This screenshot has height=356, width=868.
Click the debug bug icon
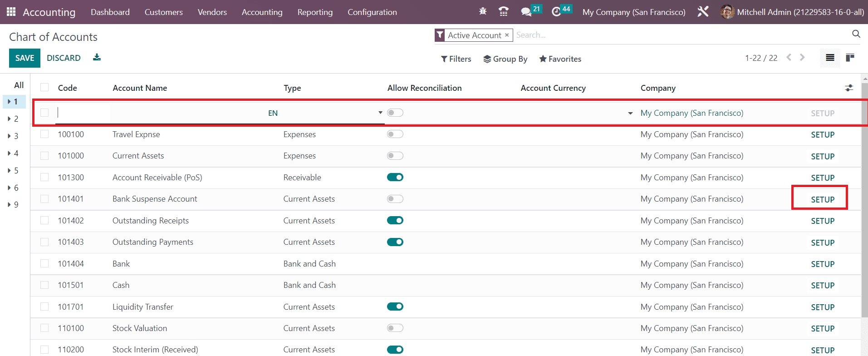483,12
